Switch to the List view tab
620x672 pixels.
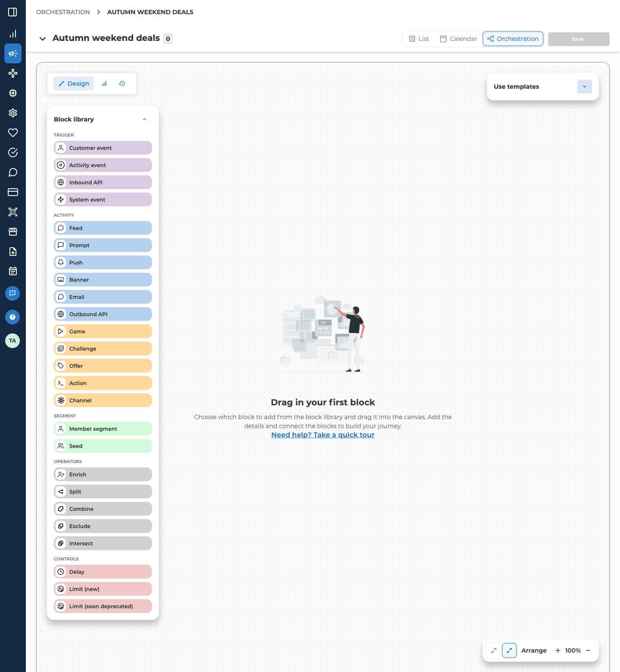[419, 39]
